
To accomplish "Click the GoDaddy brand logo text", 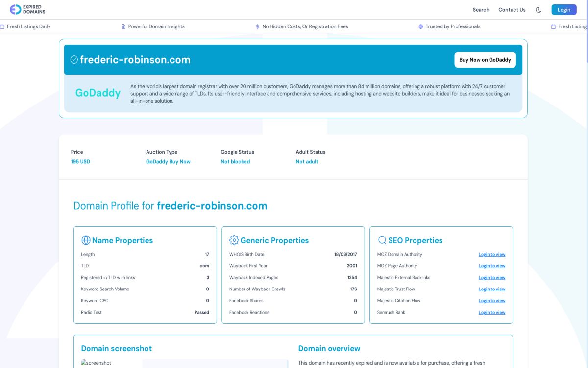I will (x=98, y=93).
